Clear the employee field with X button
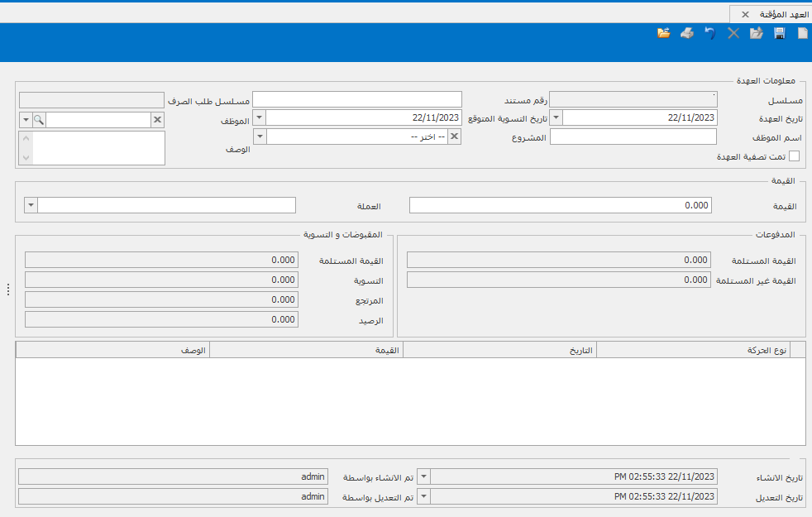Screen dimensions: 812x517 158,120
